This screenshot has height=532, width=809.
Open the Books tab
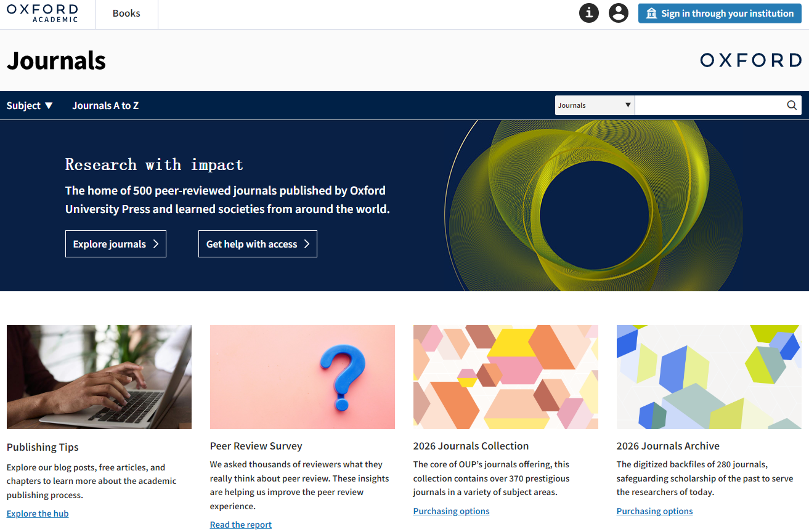point(126,14)
